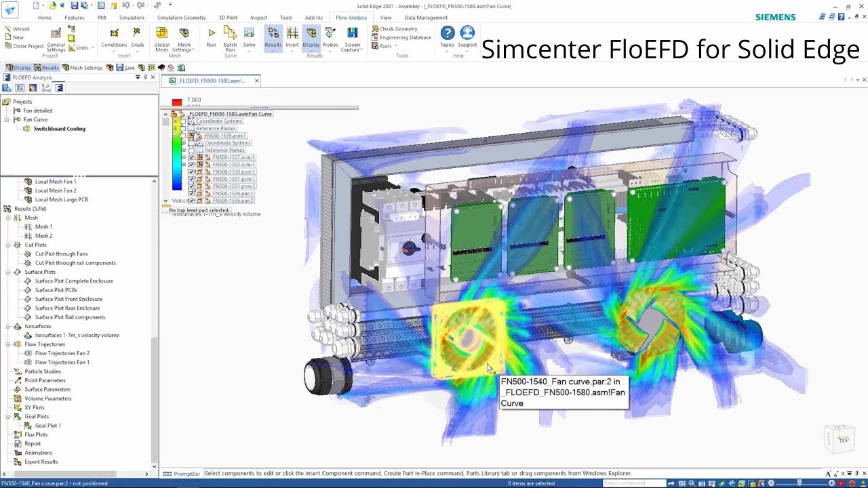This screenshot has width=868, height=488.
Task: Collapse the Surface Plots tree node
Action: click(x=7, y=272)
